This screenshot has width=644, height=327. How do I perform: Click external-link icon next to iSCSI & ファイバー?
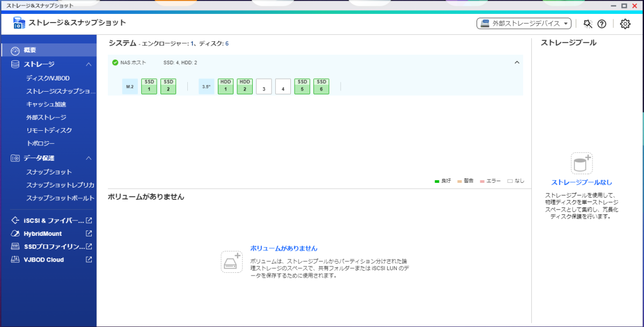89,220
